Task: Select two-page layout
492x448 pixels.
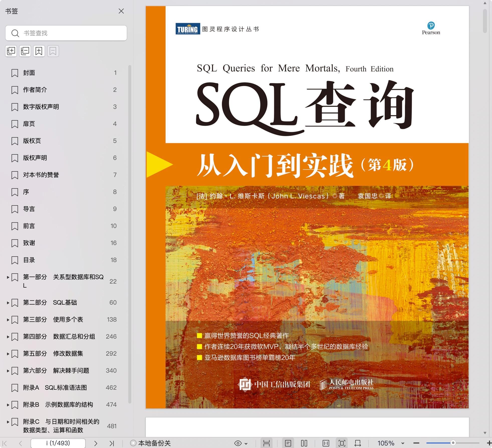Action: coord(304,443)
